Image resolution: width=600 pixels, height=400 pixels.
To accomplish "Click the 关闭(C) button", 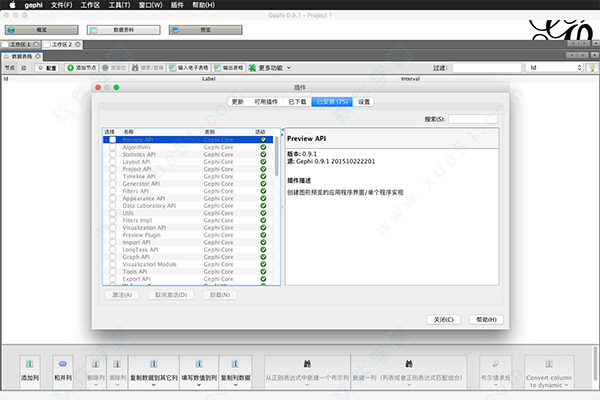I will pos(443,320).
